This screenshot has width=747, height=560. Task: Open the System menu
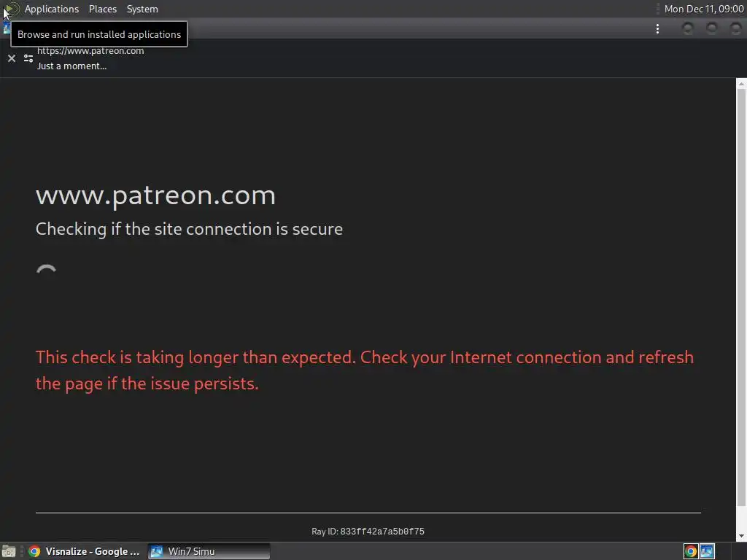pyautogui.click(x=142, y=9)
